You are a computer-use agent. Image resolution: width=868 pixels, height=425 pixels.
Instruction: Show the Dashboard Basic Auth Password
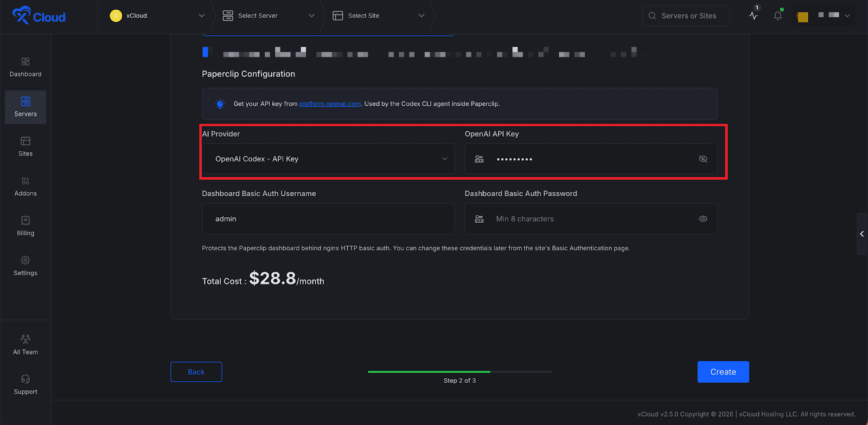pos(703,219)
